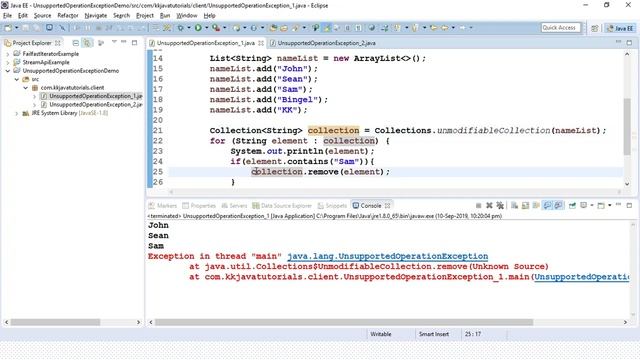The width and height of the screenshot is (640, 360).
Task: Toggle Scroll Lock in the Console toolbar
Action: 525,205
